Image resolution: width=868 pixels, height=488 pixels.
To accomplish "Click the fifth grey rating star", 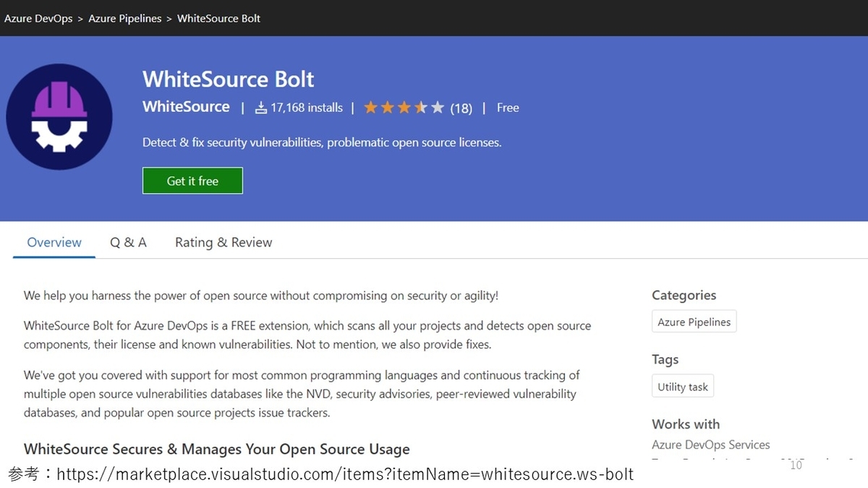I will [437, 108].
